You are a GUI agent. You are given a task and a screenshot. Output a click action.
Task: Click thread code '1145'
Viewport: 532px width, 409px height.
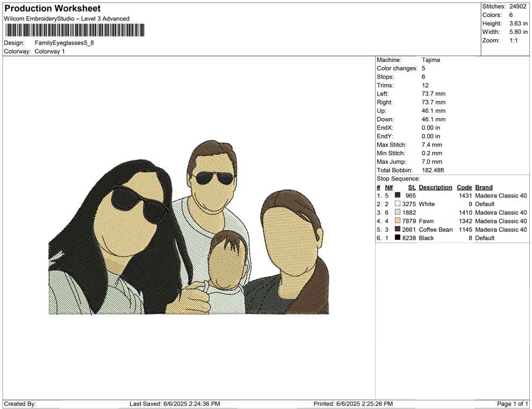click(465, 229)
